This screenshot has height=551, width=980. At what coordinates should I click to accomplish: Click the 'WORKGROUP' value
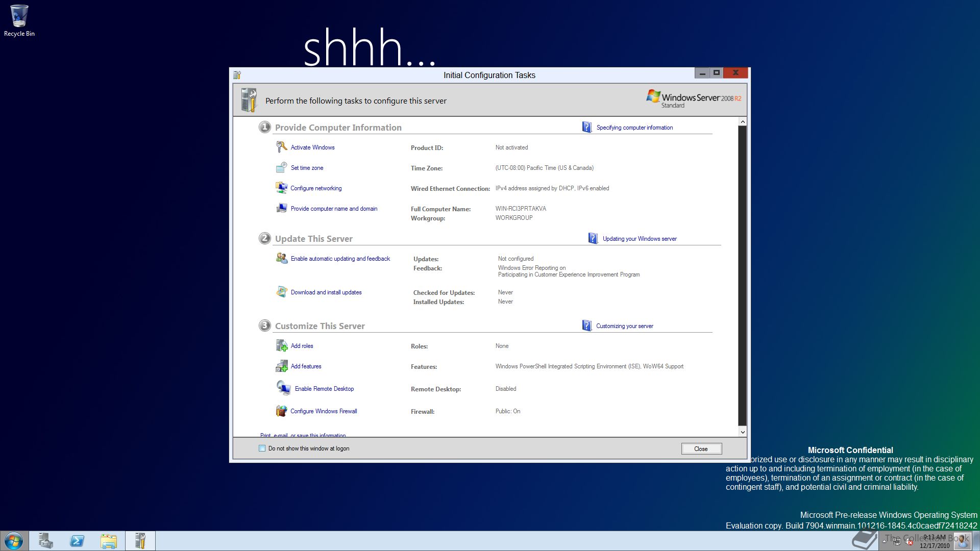(514, 218)
